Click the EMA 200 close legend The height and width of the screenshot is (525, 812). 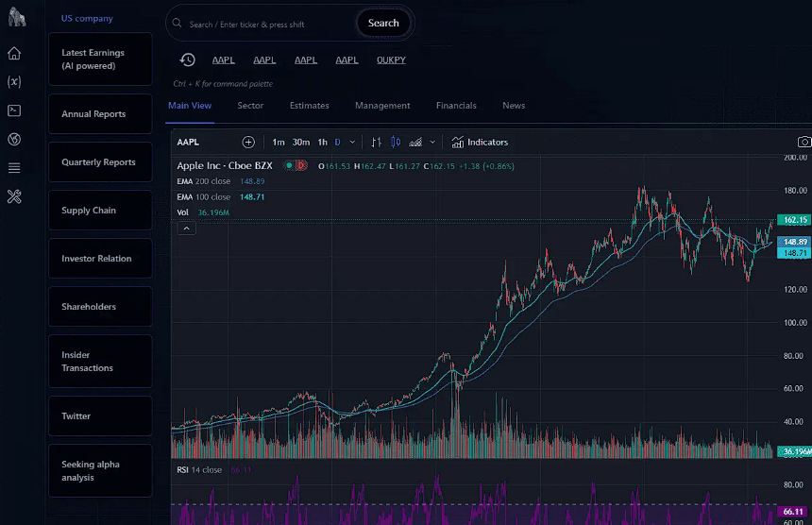click(221, 181)
